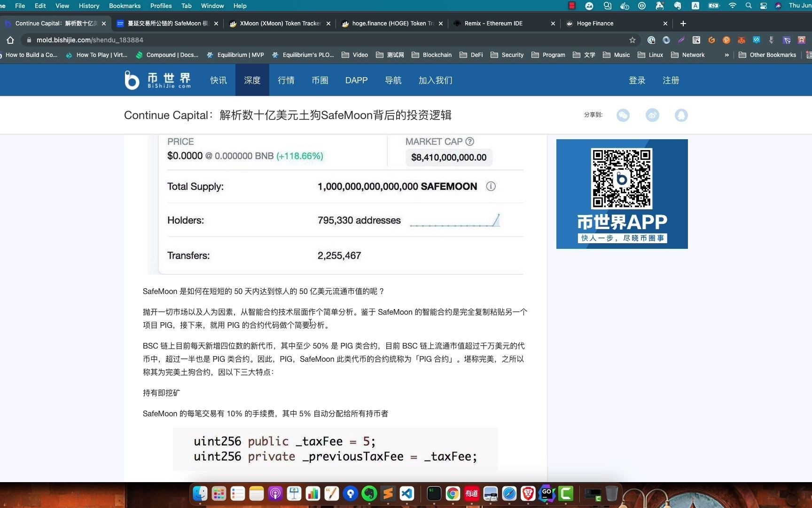812x508 pixels.
Task: Click the 登录 login link
Action: point(637,80)
